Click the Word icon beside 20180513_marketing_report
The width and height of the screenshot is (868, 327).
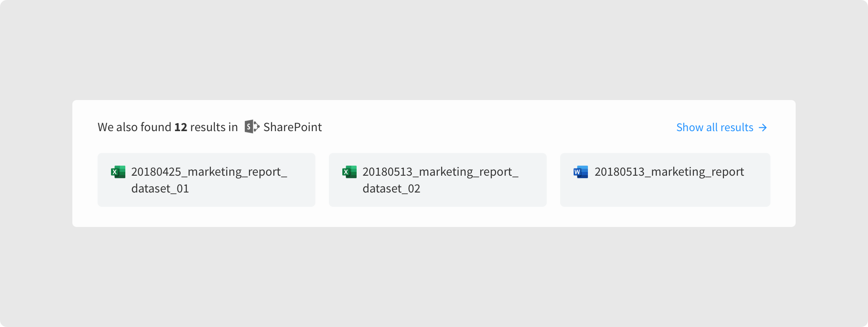point(581,172)
